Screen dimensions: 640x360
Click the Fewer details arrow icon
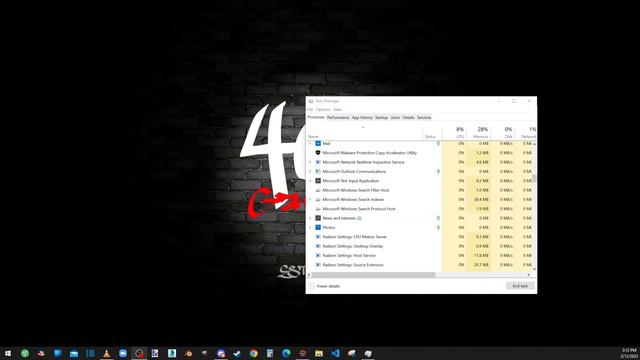[x=312, y=286]
